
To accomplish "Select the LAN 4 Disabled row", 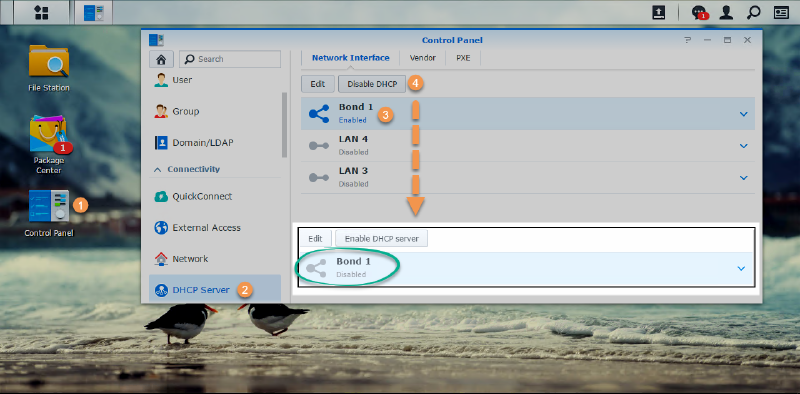I will click(528, 146).
